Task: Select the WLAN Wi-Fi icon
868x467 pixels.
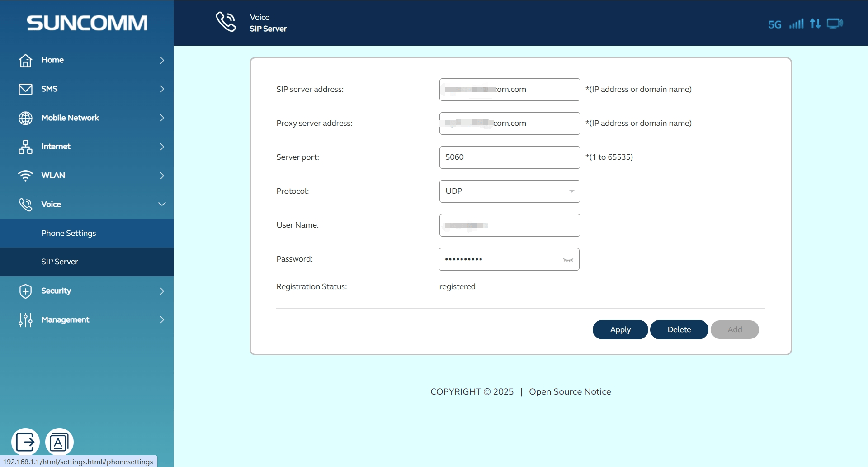Action: [x=26, y=176]
